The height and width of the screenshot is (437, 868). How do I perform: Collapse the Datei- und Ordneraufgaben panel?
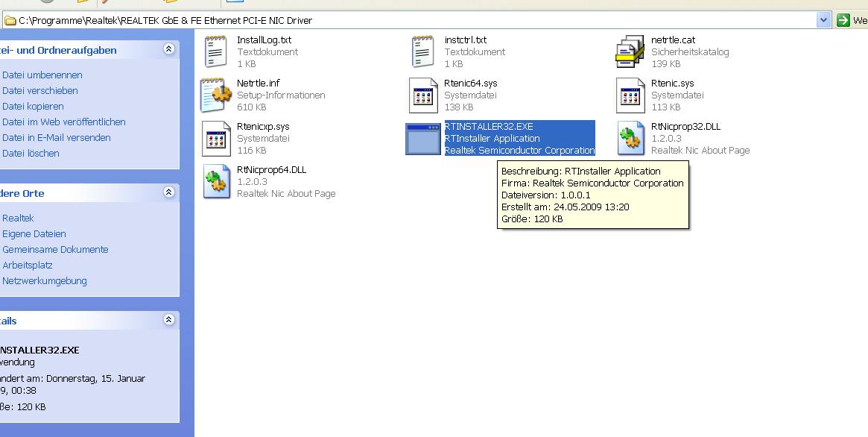169,49
